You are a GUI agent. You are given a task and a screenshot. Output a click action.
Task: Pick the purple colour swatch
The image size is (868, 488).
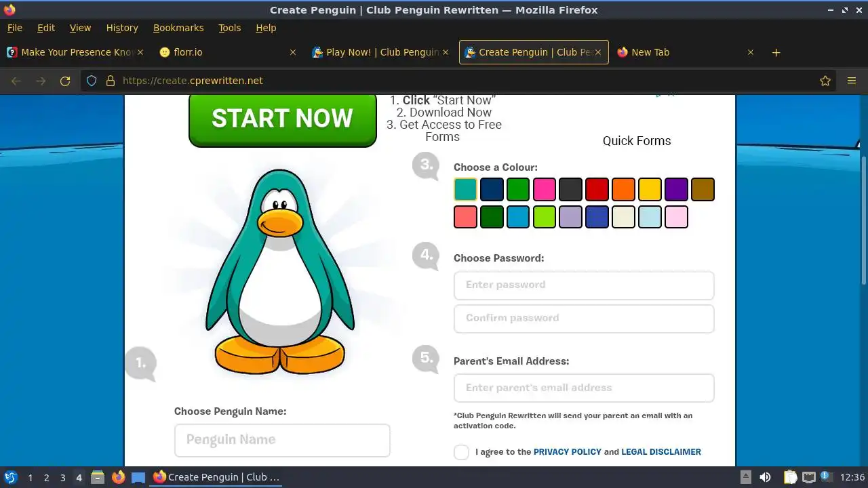676,190
